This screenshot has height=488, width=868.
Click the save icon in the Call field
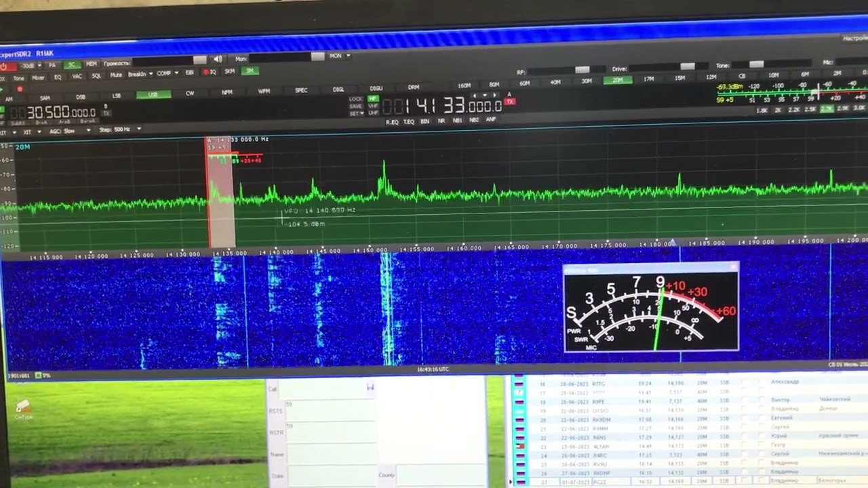tap(370, 386)
